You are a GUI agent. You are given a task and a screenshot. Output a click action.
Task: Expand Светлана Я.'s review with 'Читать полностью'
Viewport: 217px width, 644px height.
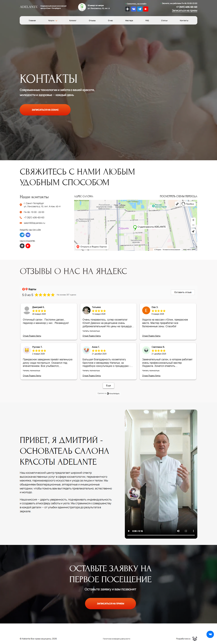coord(151,371)
